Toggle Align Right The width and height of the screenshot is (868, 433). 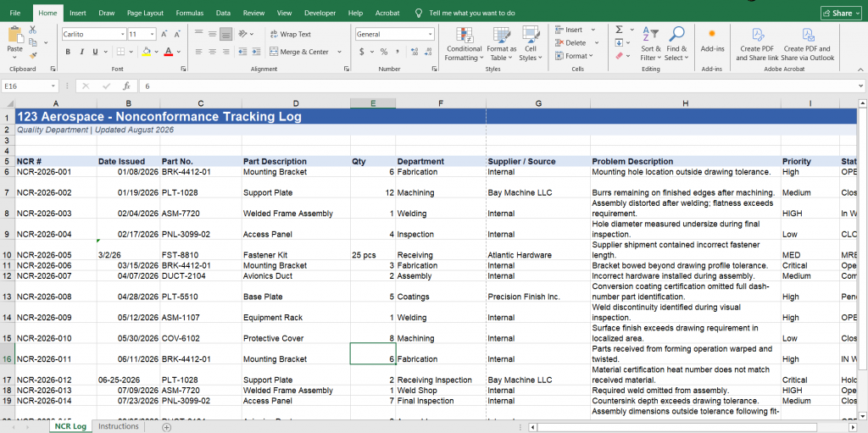(x=225, y=52)
